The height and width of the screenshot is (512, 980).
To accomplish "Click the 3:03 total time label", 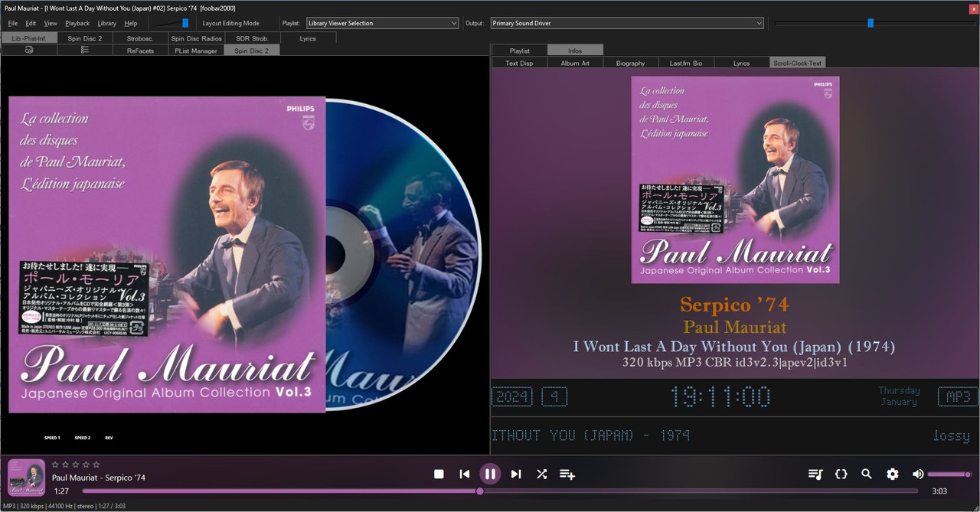I will (939, 491).
